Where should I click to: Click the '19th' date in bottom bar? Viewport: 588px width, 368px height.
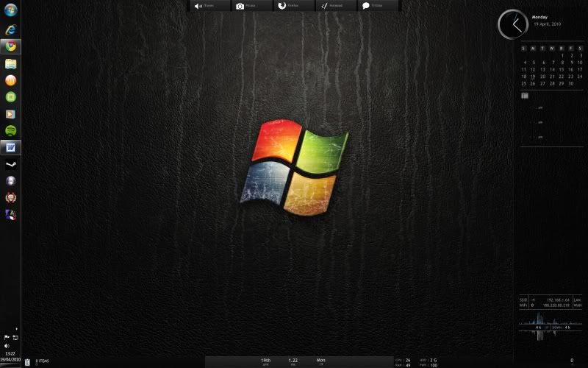[x=265, y=361]
